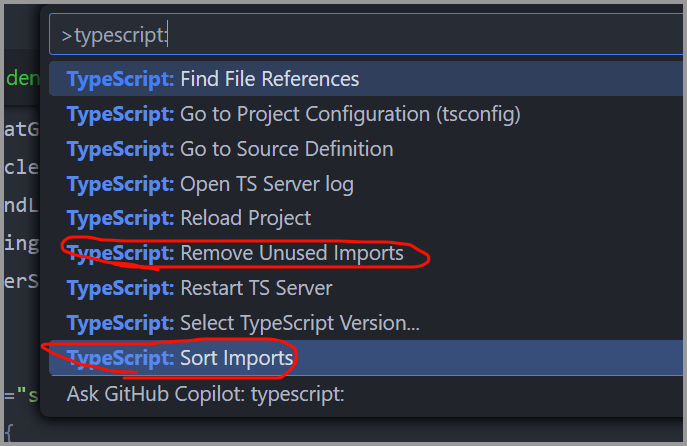Run TypeScript: Sort Imports command
687x446 pixels.
click(x=365, y=358)
